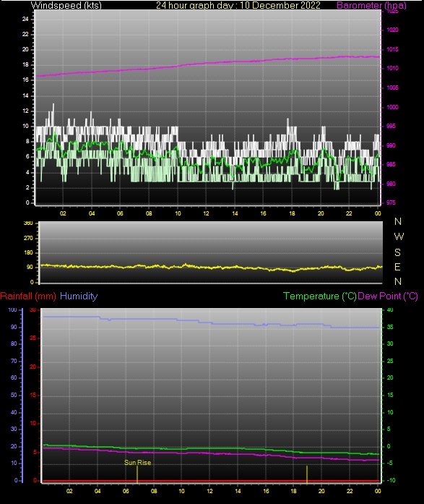The image size is (424, 504).
Task: Click the 100 humidity axis value
Action: (x=12, y=310)
